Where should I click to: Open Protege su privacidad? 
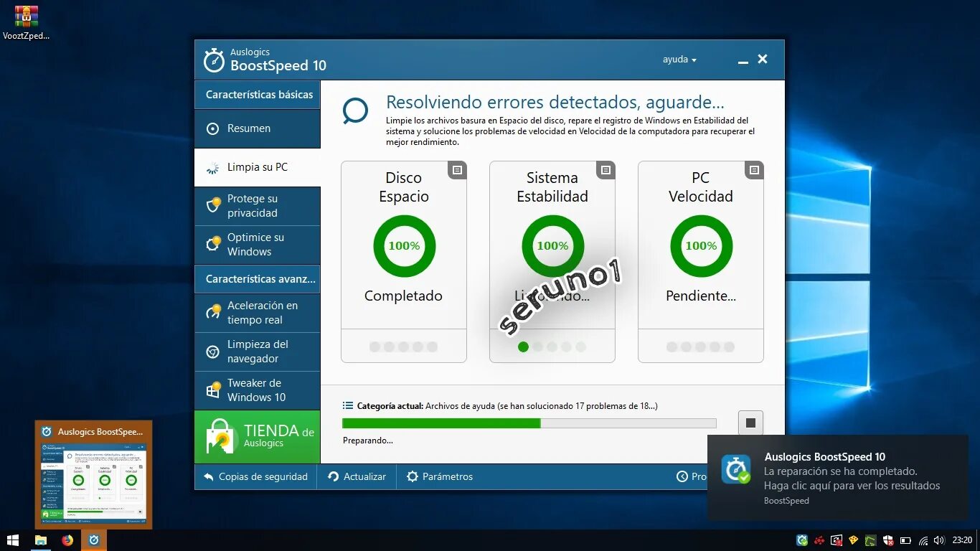point(257,206)
